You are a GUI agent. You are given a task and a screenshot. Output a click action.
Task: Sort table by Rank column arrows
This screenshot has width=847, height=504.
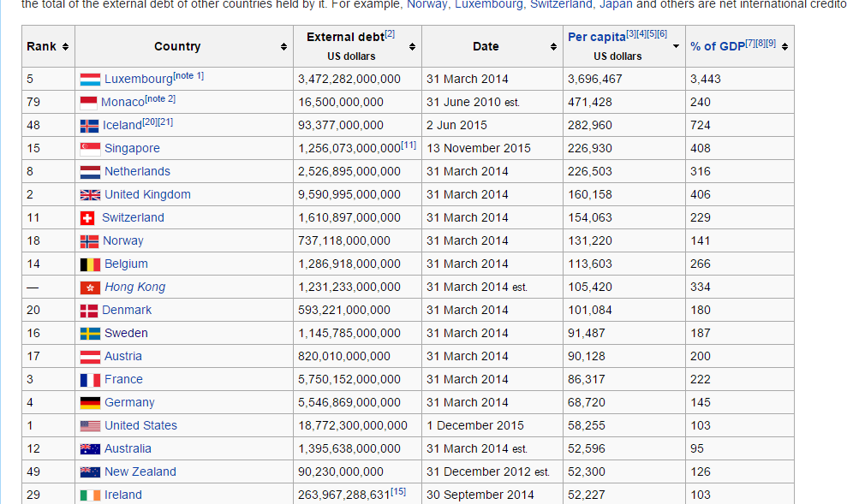click(x=65, y=46)
